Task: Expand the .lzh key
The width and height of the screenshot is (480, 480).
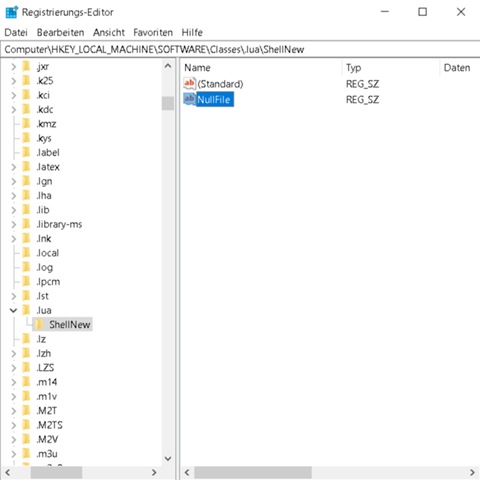Action: [14, 353]
